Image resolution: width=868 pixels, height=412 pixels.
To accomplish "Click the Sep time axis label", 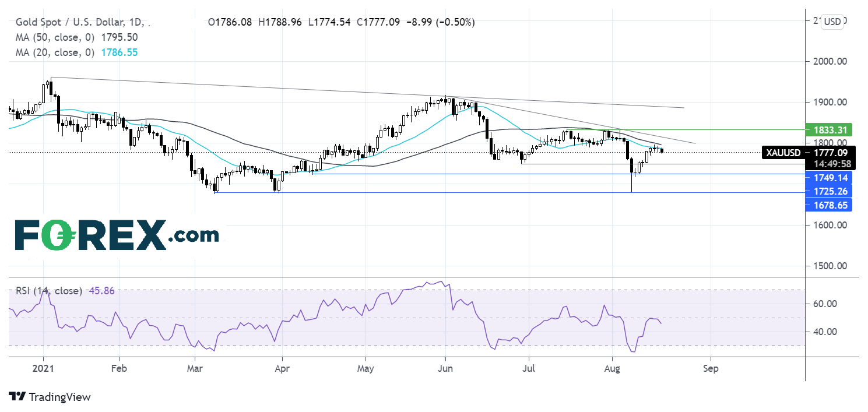I will [x=711, y=369].
